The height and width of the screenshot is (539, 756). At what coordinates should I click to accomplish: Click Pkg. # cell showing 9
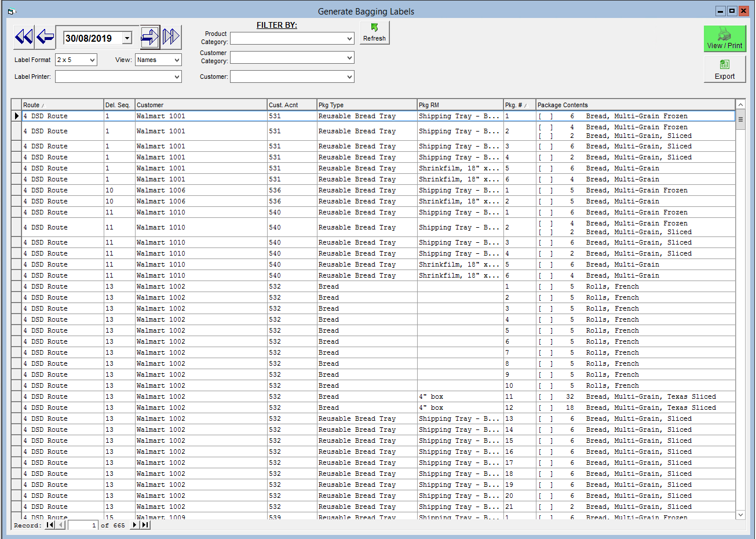pyautogui.click(x=520, y=374)
